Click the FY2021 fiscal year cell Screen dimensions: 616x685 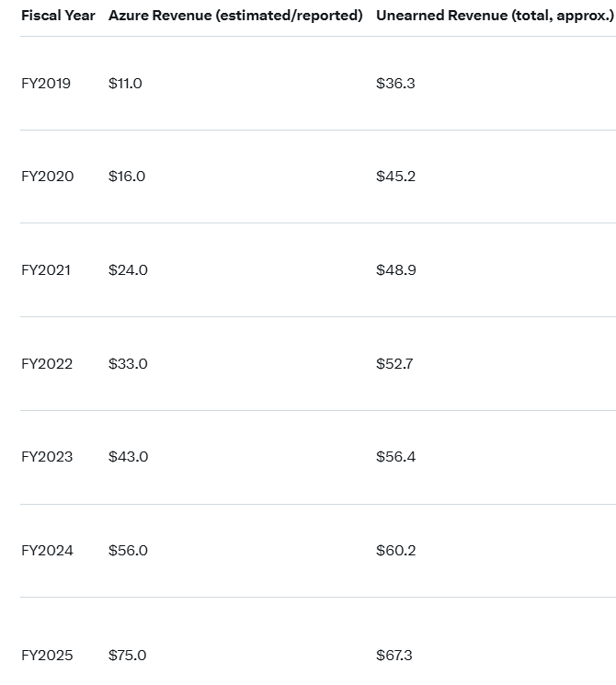(46, 270)
